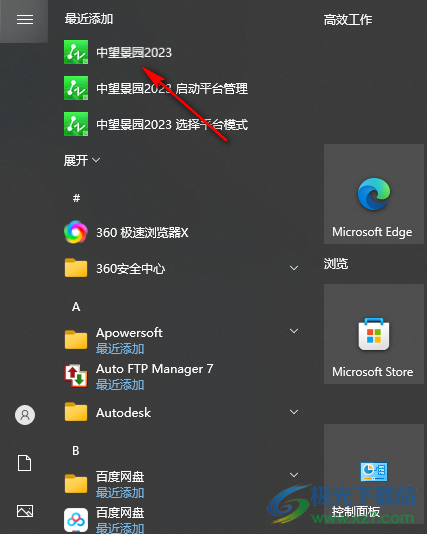Select the Autodesk label
The width and height of the screenshot is (427, 534).
[123, 413]
